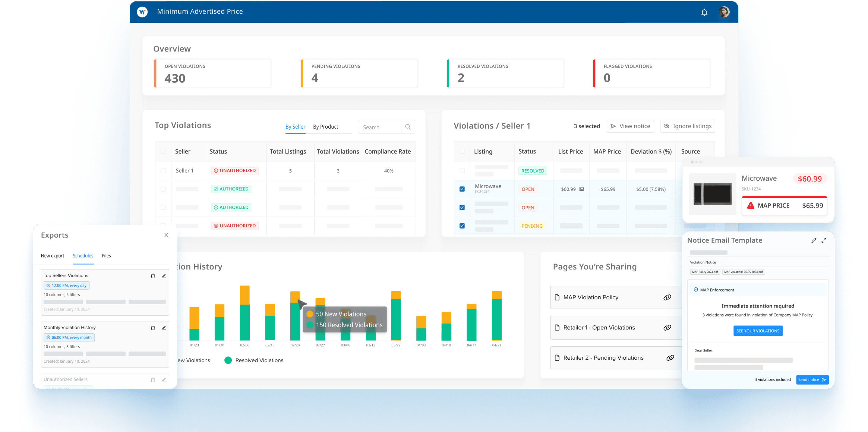Click the search magnifier icon in Top Violations
This screenshot has height=432, width=868.
click(408, 127)
